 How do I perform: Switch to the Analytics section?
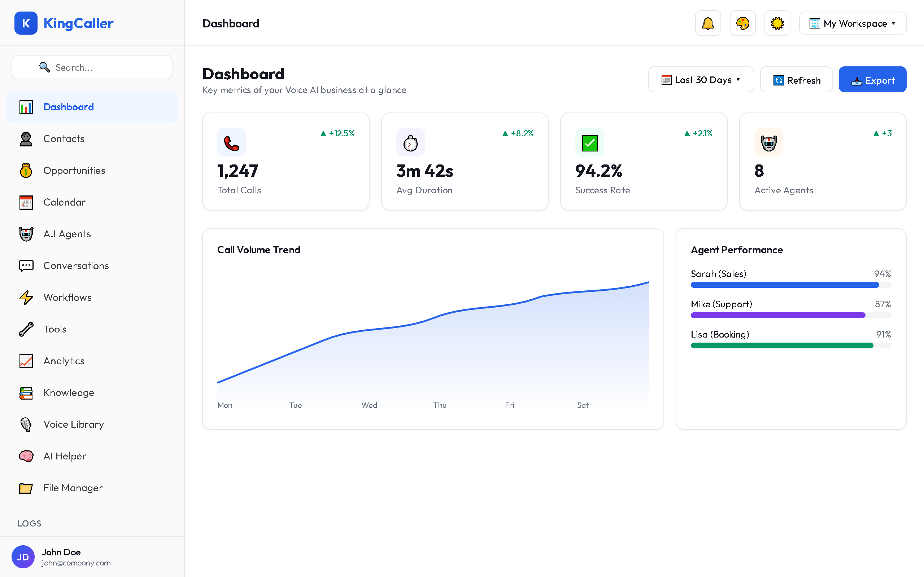coord(64,361)
